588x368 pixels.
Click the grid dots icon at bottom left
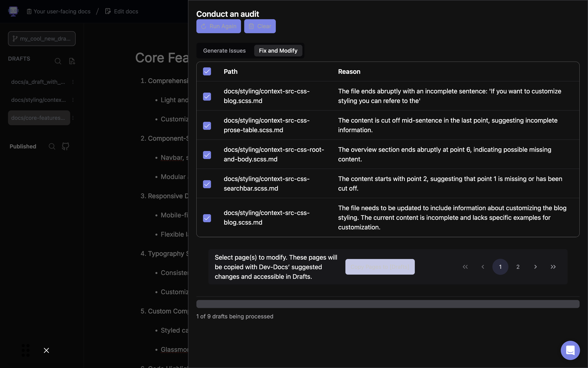pos(26,350)
